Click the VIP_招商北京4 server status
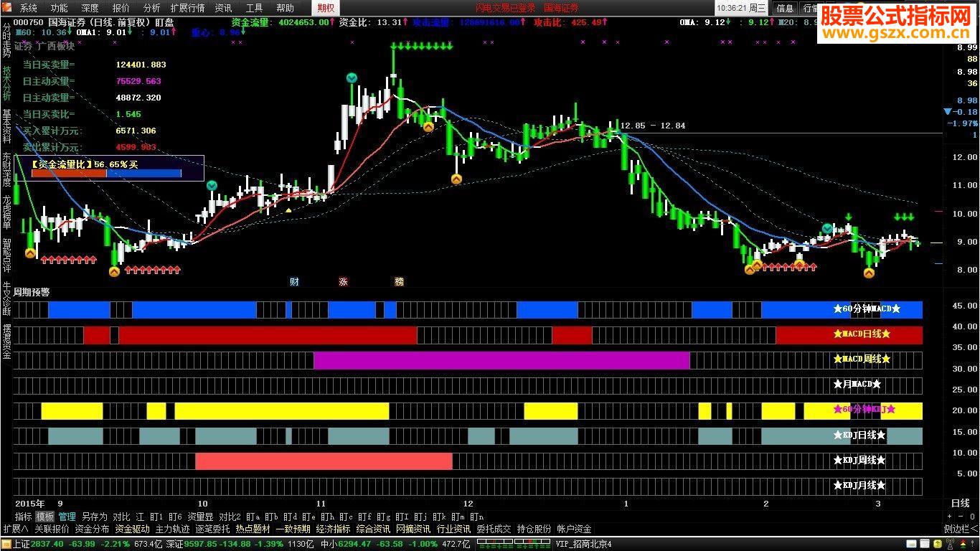The image size is (980, 551). [x=584, y=544]
